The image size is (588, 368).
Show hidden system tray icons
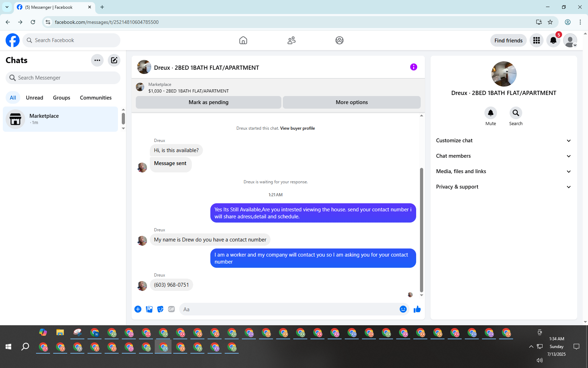click(531, 347)
